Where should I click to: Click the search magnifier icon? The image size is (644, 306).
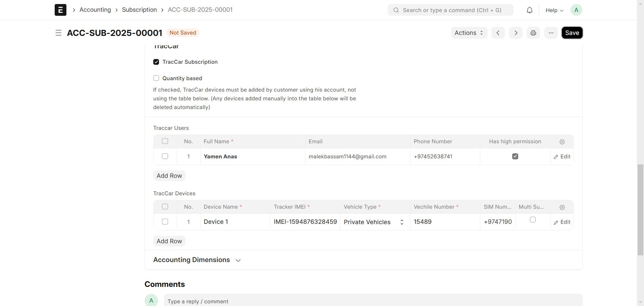[x=396, y=10]
